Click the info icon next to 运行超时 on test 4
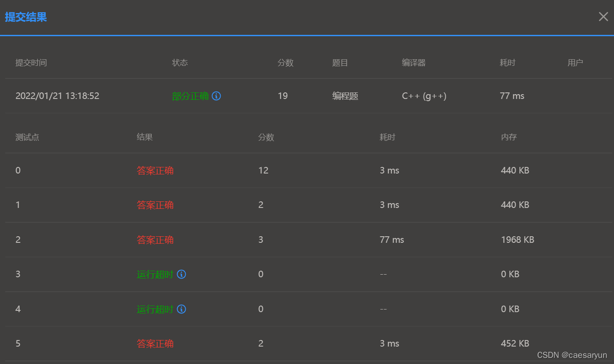This screenshot has height=364, width=614. coord(181,309)
